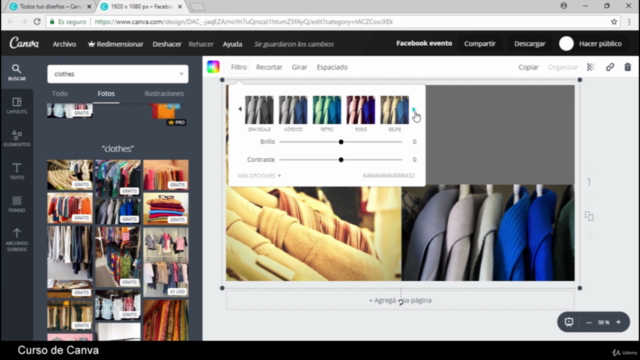Click the filter code number field
640x360 pixels.
point(389,176)
